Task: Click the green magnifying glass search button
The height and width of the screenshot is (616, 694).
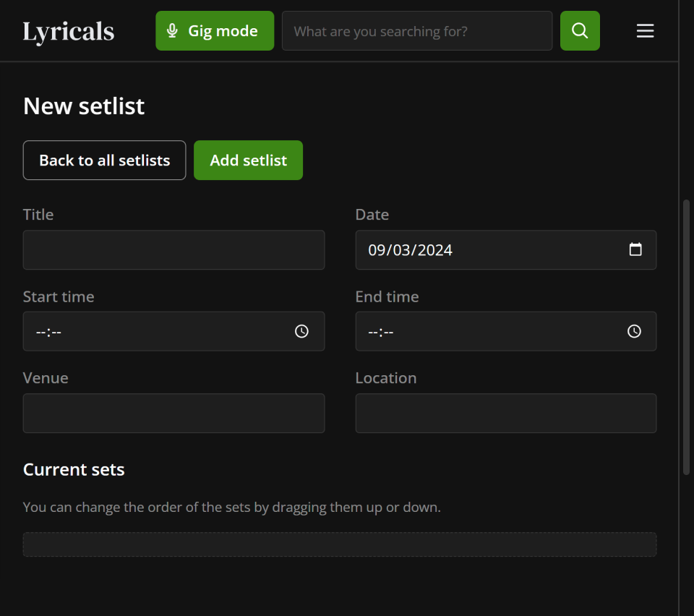Action: (580, 31)
